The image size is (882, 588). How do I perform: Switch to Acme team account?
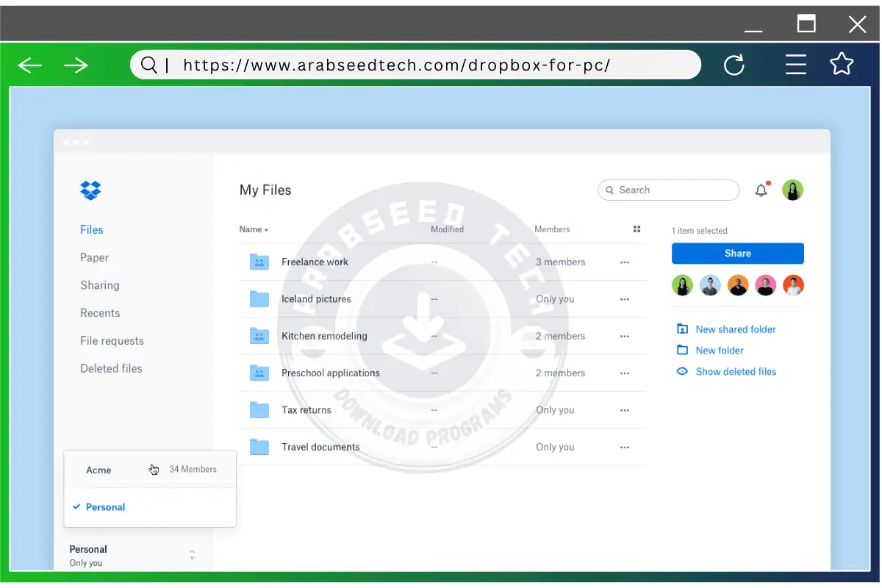click(x=99, y=470)
